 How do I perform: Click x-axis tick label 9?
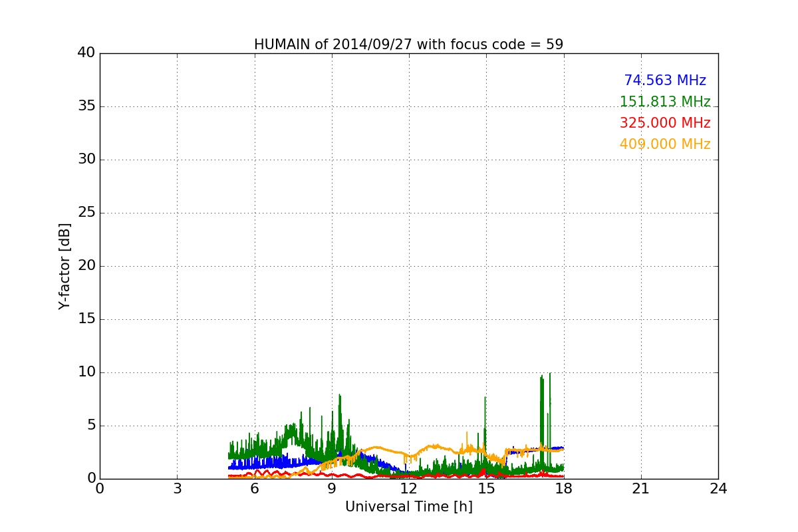point(331,488)
